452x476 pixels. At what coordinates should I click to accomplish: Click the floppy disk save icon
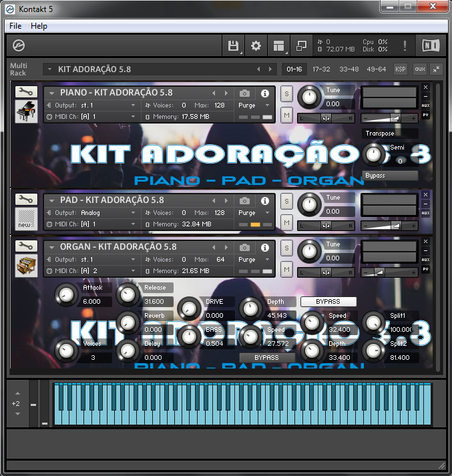click(233, 46)
